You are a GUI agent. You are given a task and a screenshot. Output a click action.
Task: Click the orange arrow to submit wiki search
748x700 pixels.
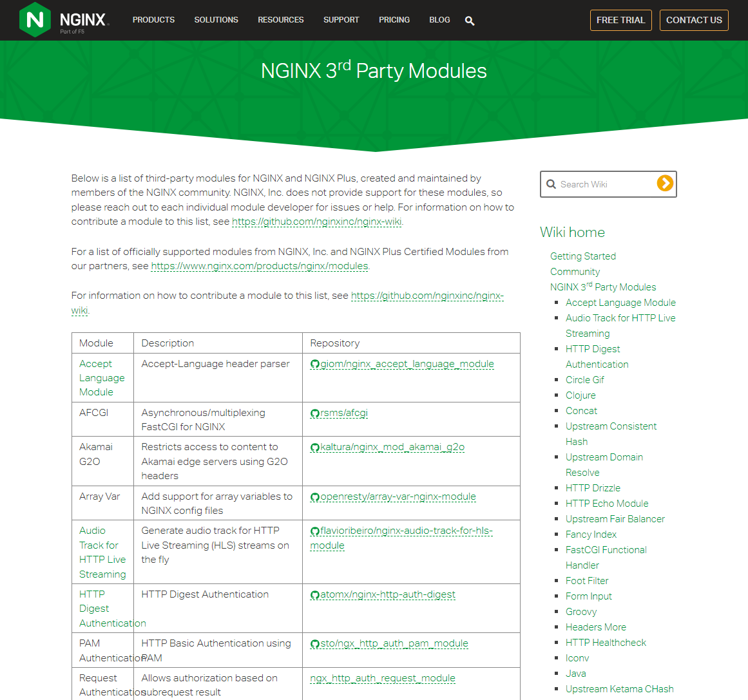click(x=664, y=184)
